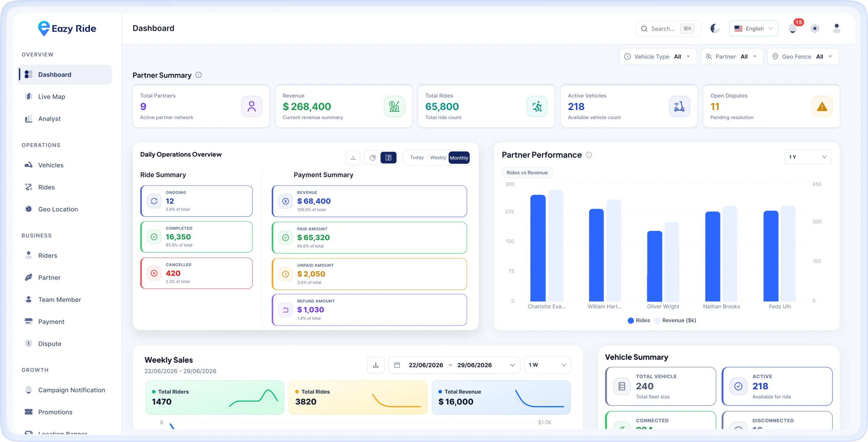
Task: Click Paid Amount checkmark icon
Action: tap(285, 238)
